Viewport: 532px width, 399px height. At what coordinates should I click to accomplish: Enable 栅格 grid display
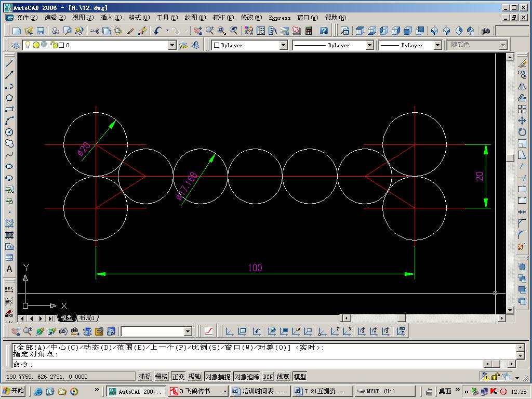162,377
